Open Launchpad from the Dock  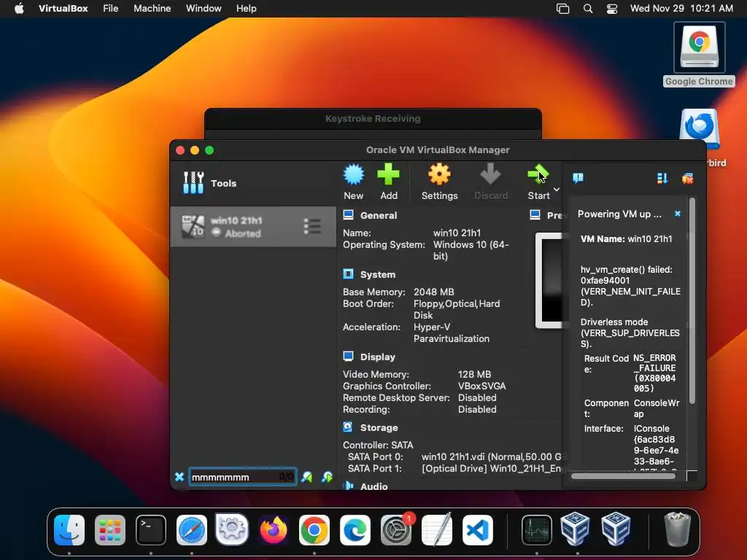(110, 529)
